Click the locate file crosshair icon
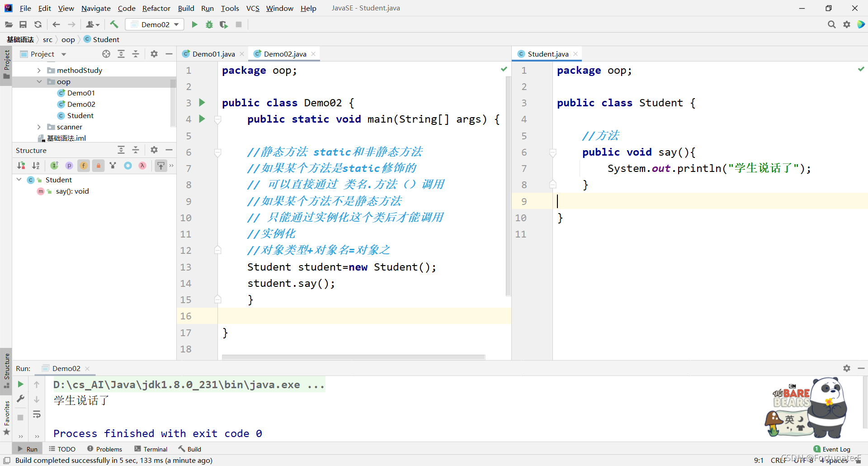 (106, 54)
